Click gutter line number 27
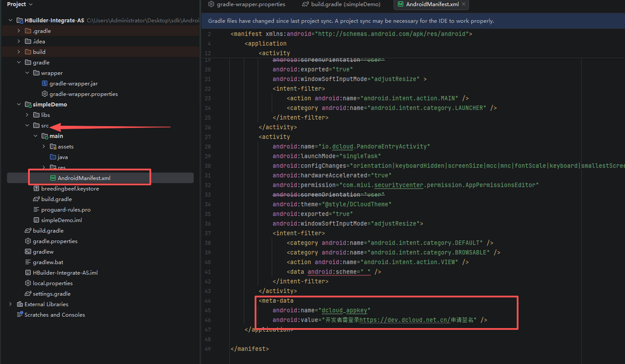 pyautogui.click(x=208, y=137)
